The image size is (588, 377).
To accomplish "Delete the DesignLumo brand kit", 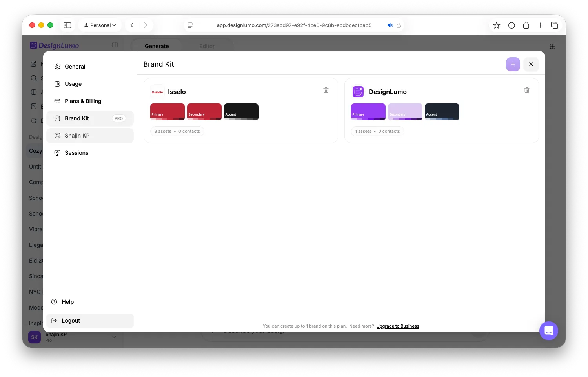I will point(527,90).
